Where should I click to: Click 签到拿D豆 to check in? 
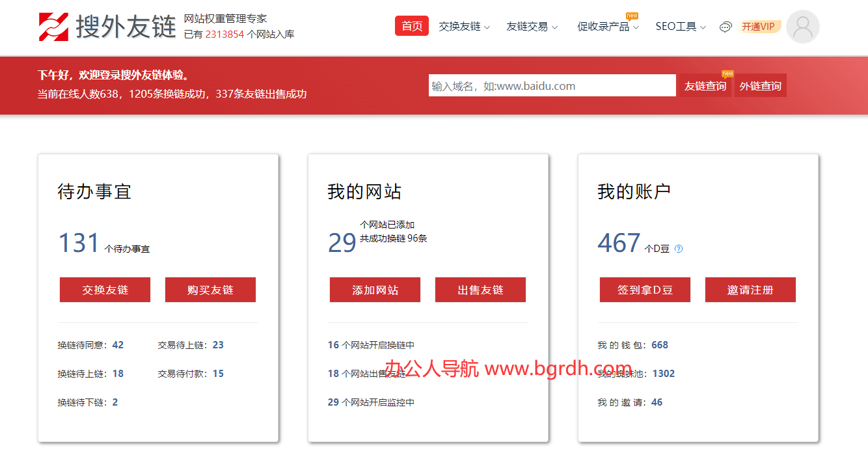click(645, 290)
